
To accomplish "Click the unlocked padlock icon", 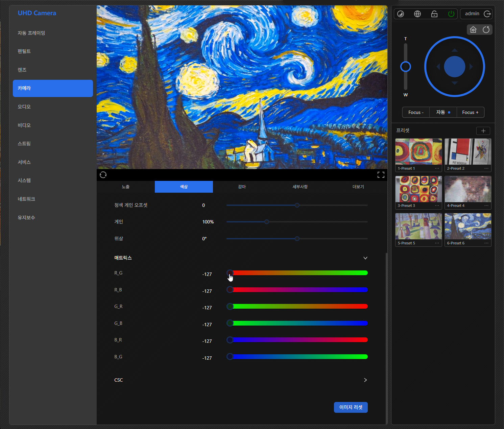I will pos(434,14).
